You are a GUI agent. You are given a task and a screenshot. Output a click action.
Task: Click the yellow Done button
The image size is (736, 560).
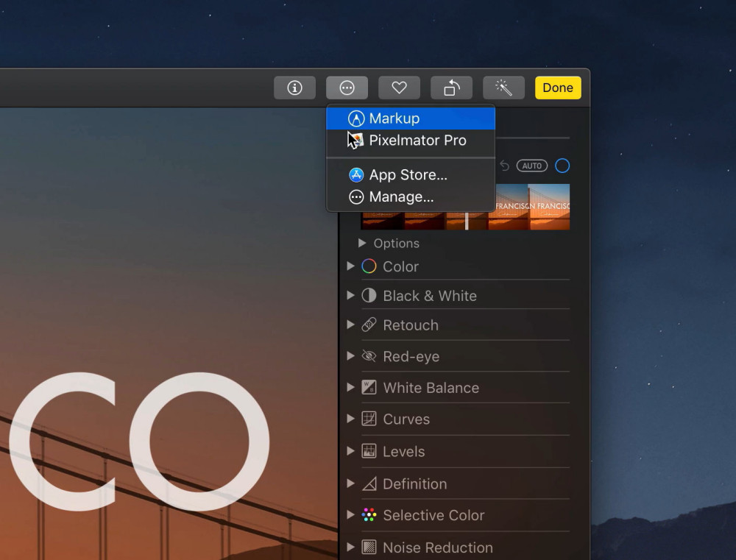(x=558, y=88)
